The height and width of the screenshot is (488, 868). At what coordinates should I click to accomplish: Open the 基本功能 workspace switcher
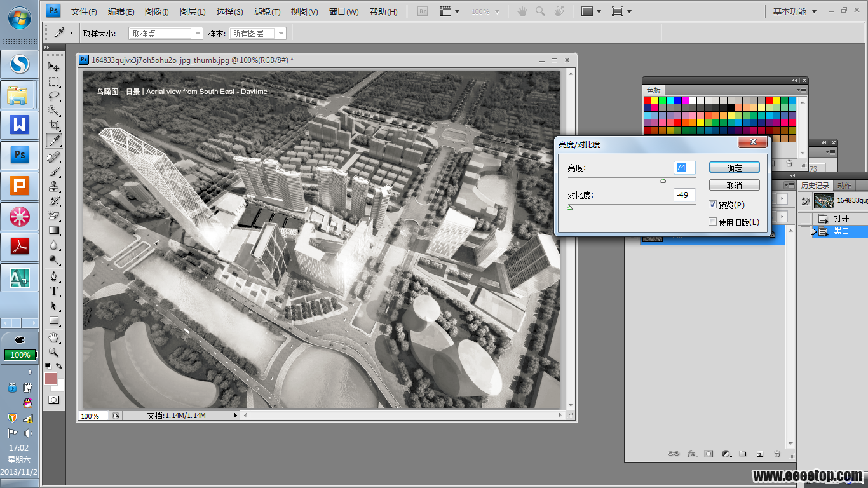(x=794, y=11)
